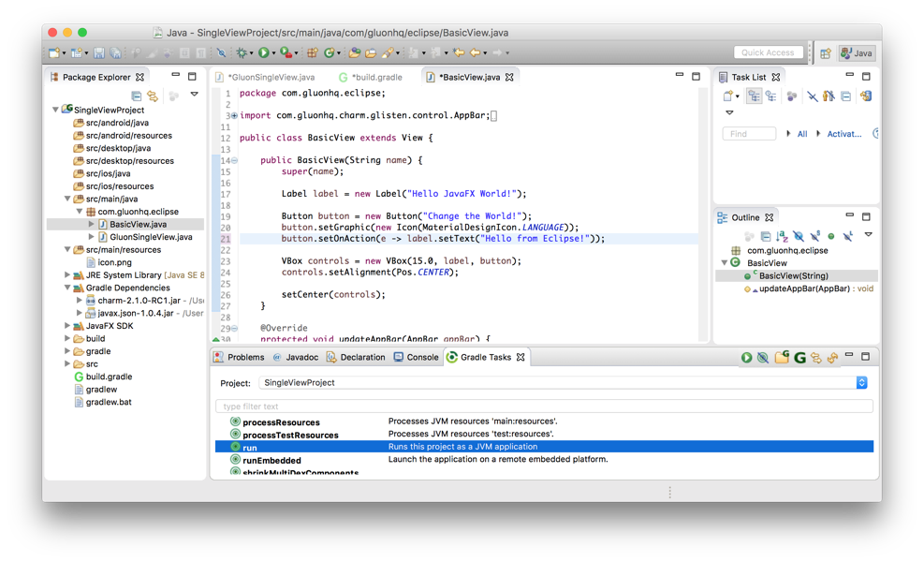Click the Java perspective button

click(x=857, y=53)
